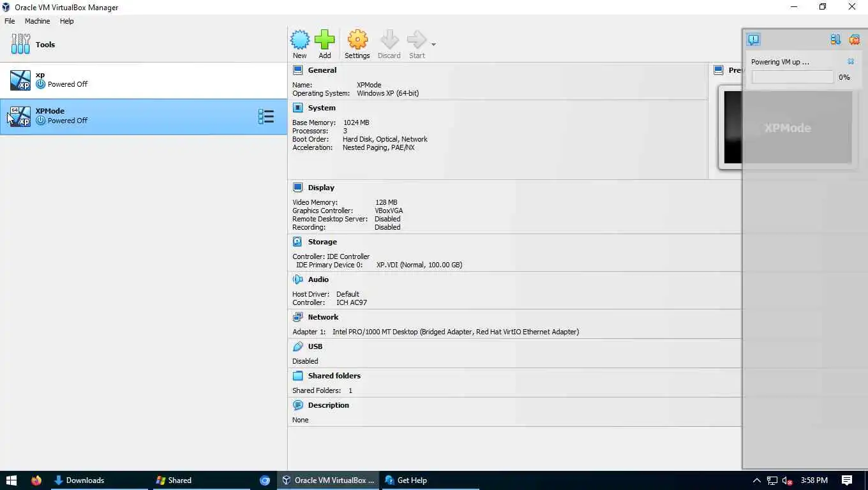The width and height of the screenshot is (868, 490).
Task: Open the Storage settings header link
Action: [x=322, y=242]
